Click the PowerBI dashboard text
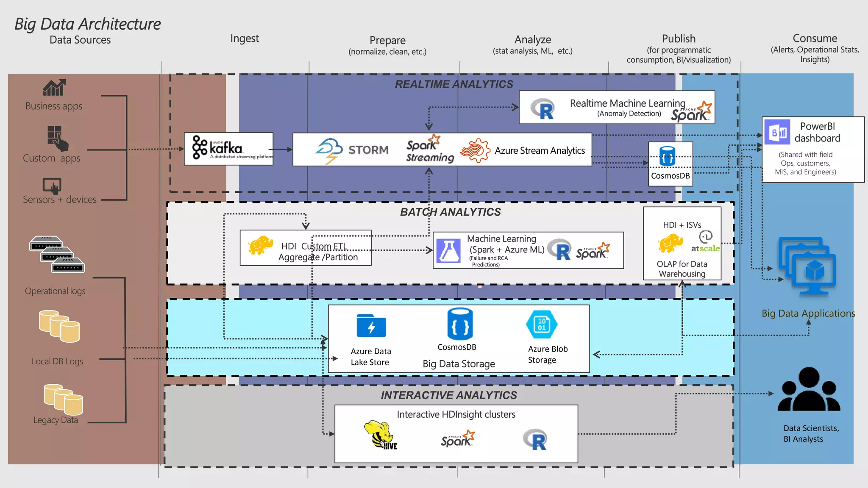 pyautogui.click(x=817, y=132)
